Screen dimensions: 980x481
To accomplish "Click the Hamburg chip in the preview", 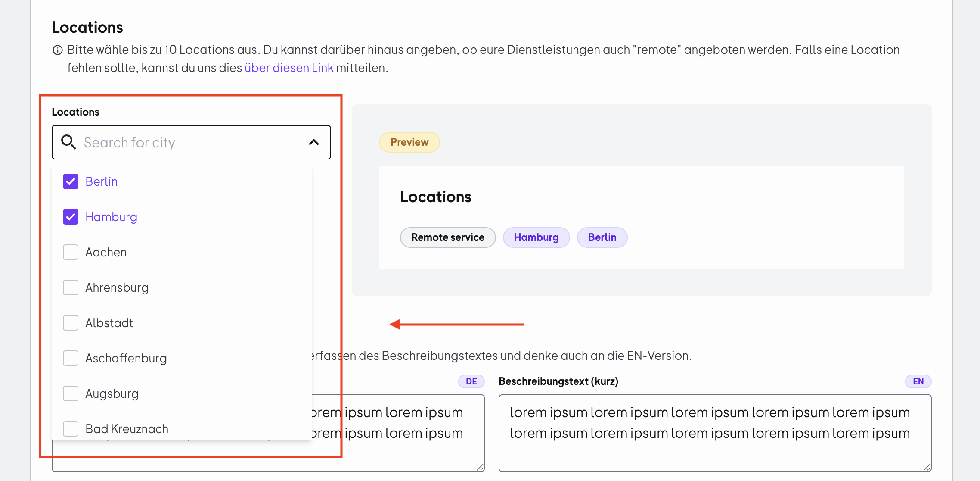I will click(x=536, y=237).
